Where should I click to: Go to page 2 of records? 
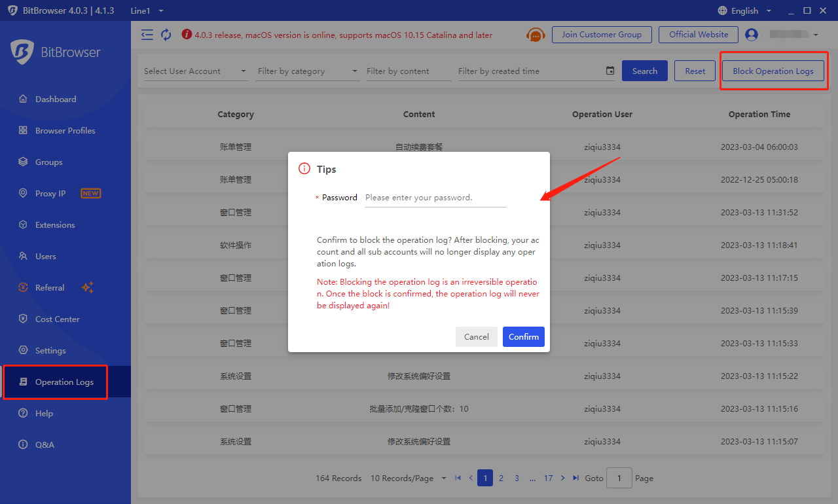[501, 478]
